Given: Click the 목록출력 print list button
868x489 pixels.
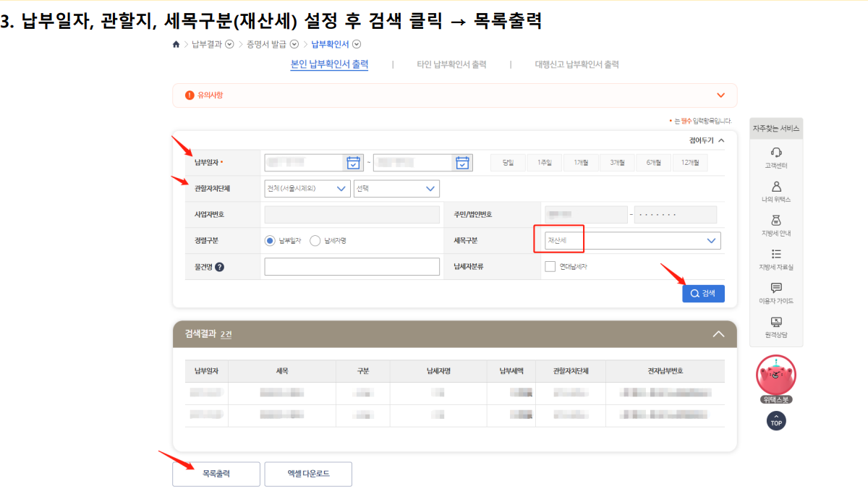Looking at the screenshot, I should click(x=216, y=474).
